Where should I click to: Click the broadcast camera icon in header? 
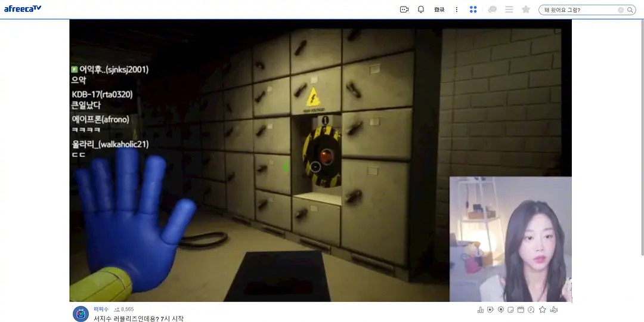click(404, 10)
